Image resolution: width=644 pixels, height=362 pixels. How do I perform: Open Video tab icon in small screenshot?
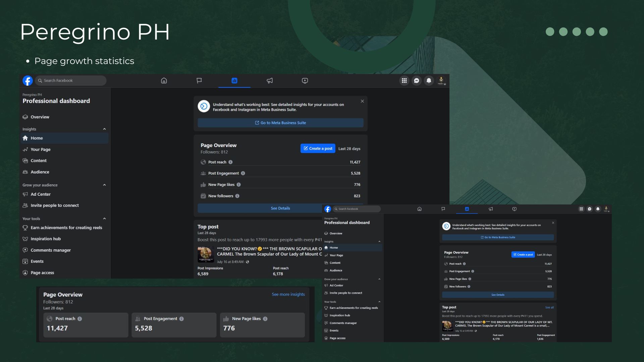pyautogui.click(x=515, y=209)
